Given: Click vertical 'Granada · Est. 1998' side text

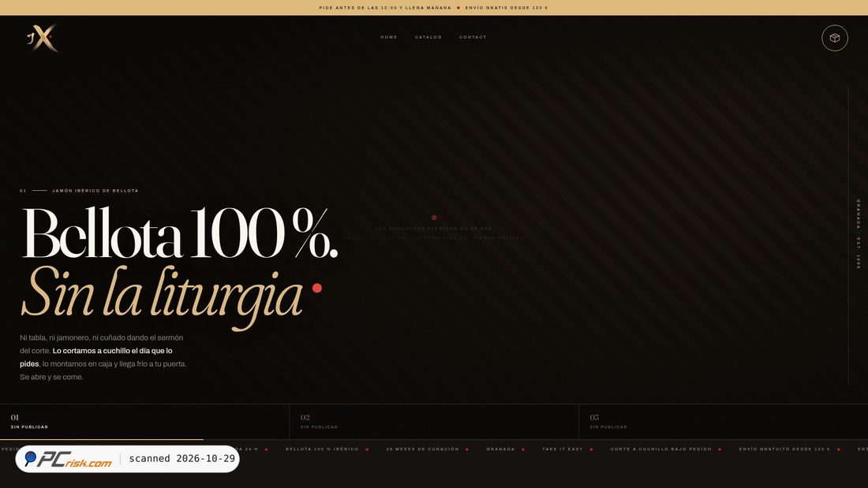Looking at the screenshot, I should [858, 234].
